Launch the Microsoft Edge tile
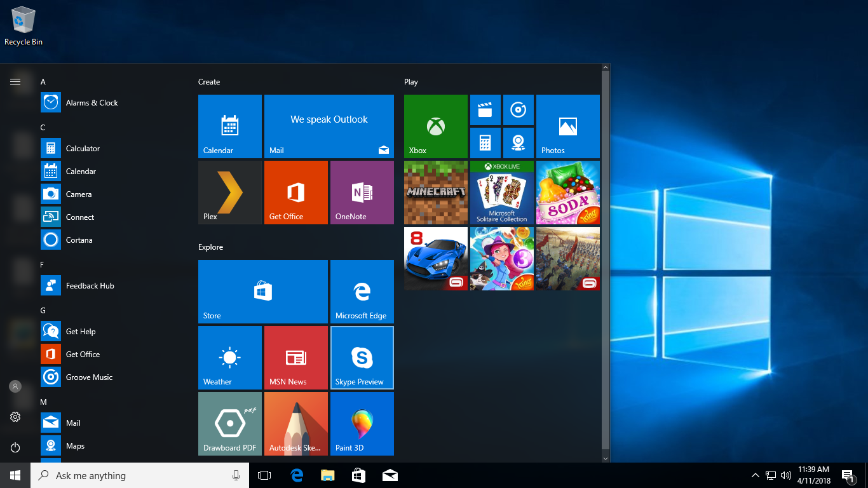This screenshot has width=868, height=488. point(362,292)
